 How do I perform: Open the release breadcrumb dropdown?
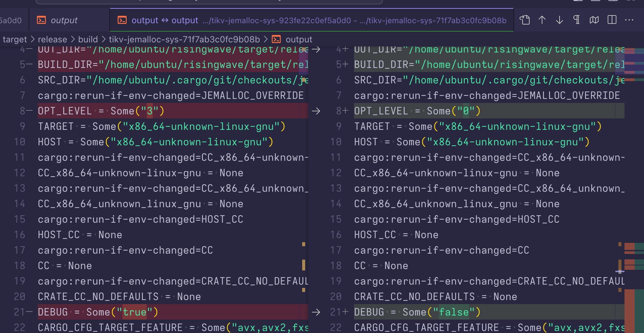click(x=52, y=39)
